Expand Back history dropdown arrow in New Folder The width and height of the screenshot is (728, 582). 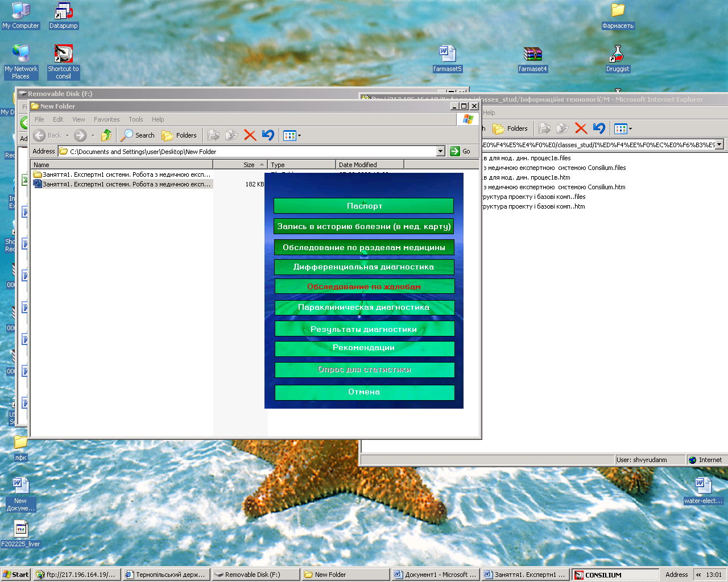[x=67, y=135]
